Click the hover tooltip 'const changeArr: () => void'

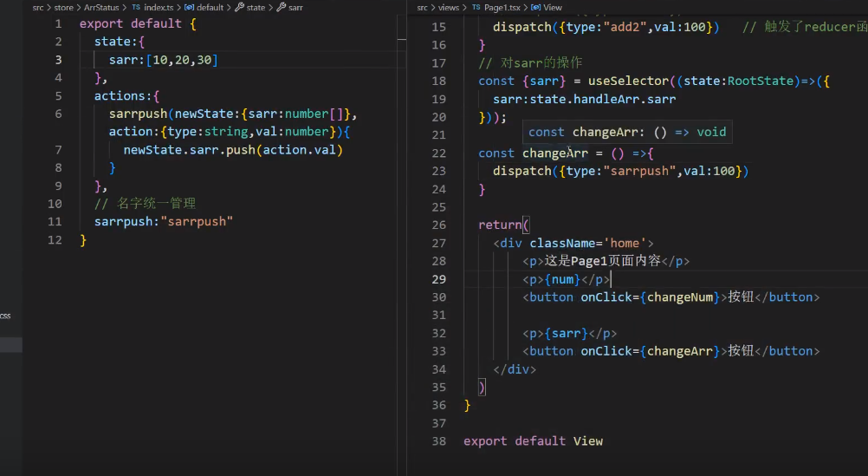tap(627, 132)
